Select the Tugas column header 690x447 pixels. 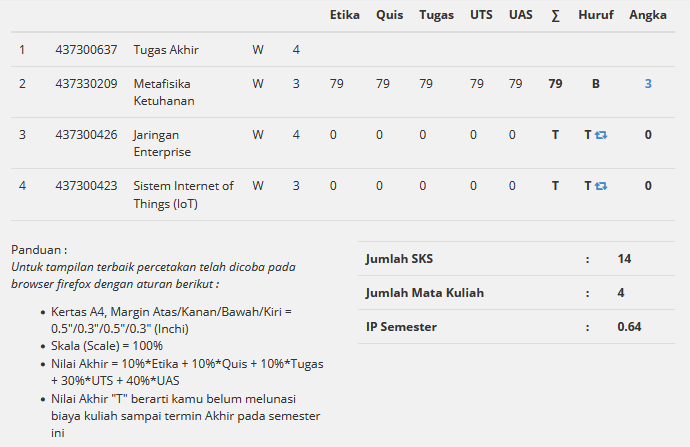[436, 15]
